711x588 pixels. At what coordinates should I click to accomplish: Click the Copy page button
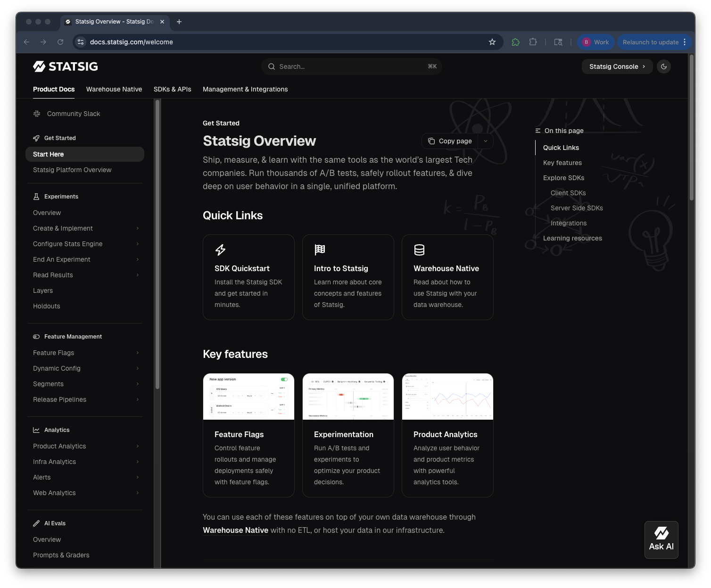coord(450,141)
